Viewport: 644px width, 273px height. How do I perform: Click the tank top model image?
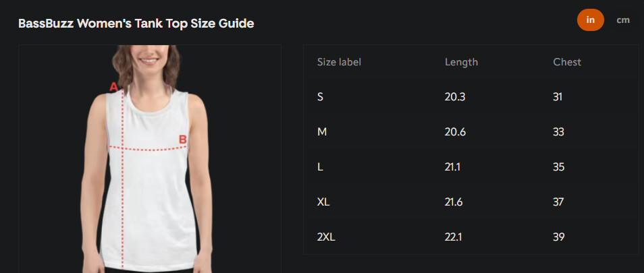(x=149, y=158)
